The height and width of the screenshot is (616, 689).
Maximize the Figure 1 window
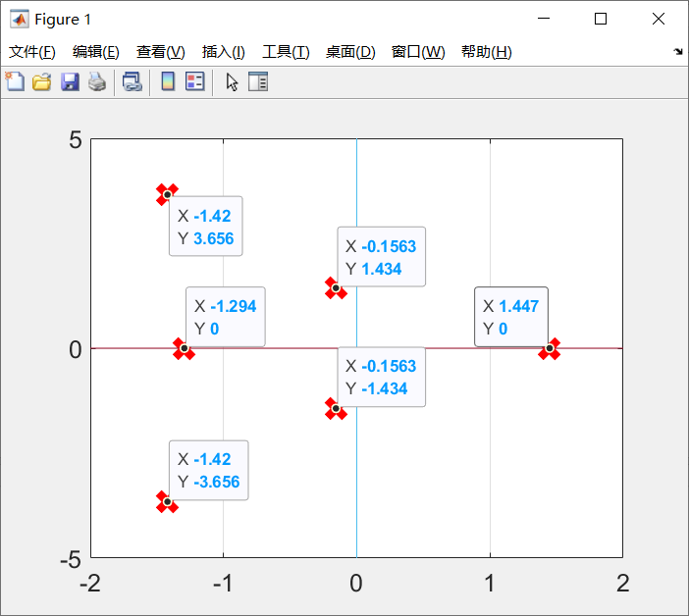601,19
